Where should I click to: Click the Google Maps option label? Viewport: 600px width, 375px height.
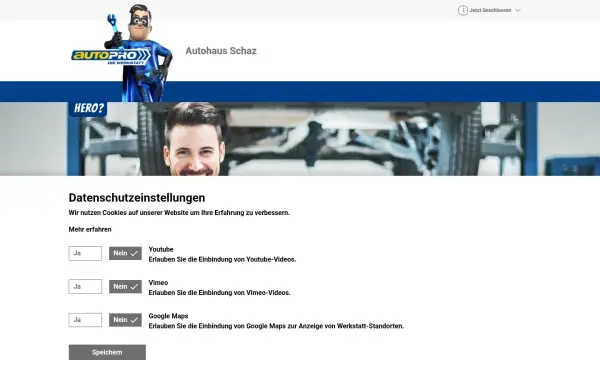pyautogui.click(x=168, y=316)
